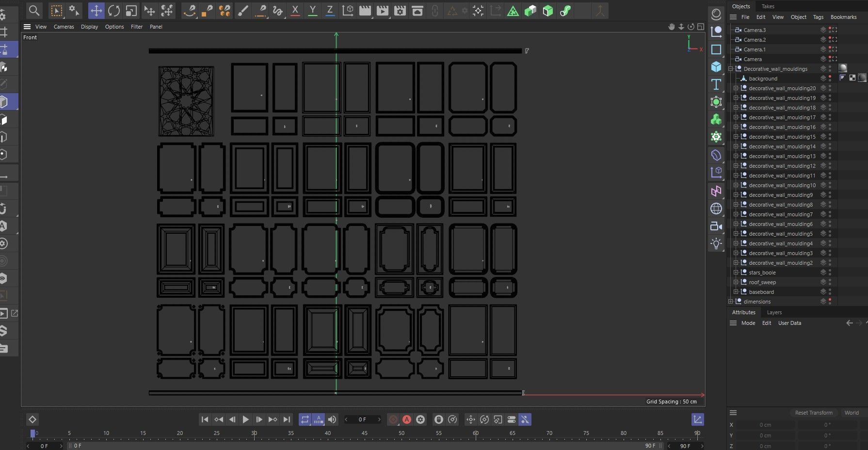Expand decorative_wall_moulding12 in object tree
Screen dimensions: 868x450
point(736,166)
